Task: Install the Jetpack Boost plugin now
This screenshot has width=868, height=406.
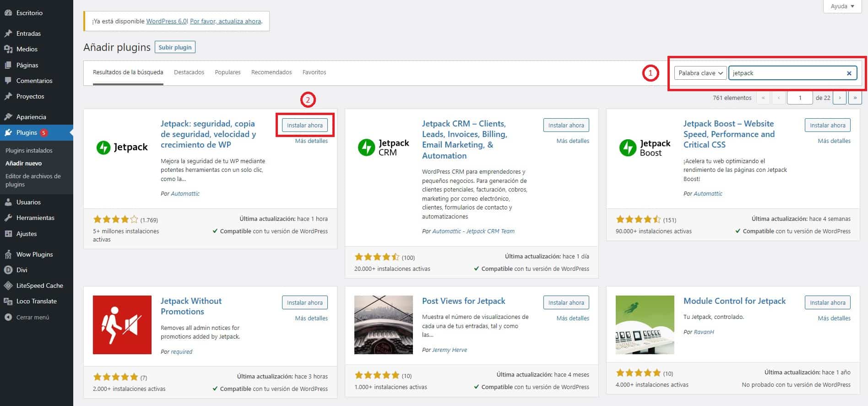Action: tap(827, 125)
